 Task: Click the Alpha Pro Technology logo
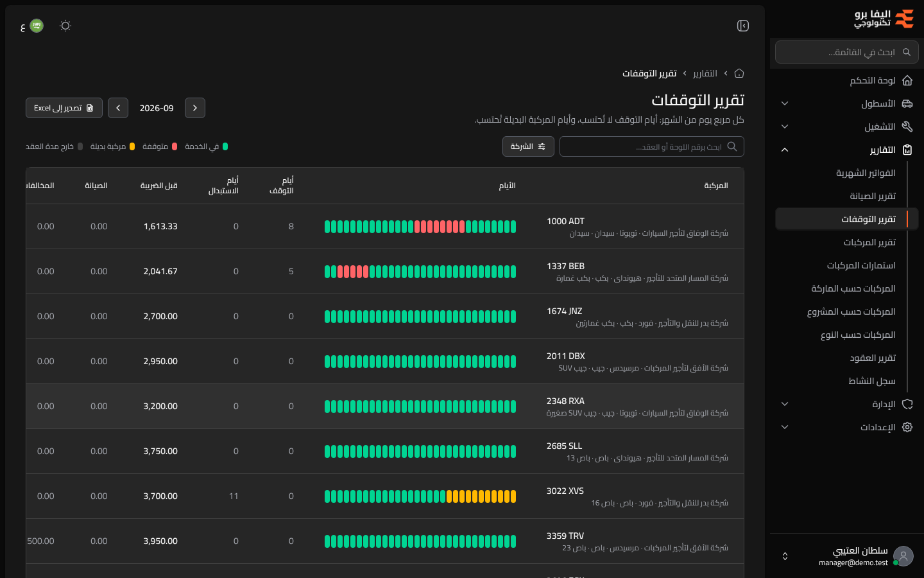[x=884, y=19]
